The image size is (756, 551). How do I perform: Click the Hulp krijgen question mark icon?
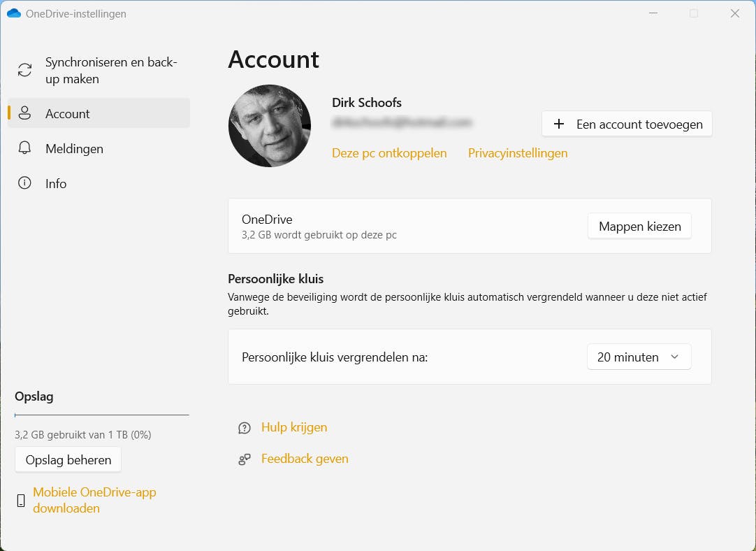click(245, 427)
